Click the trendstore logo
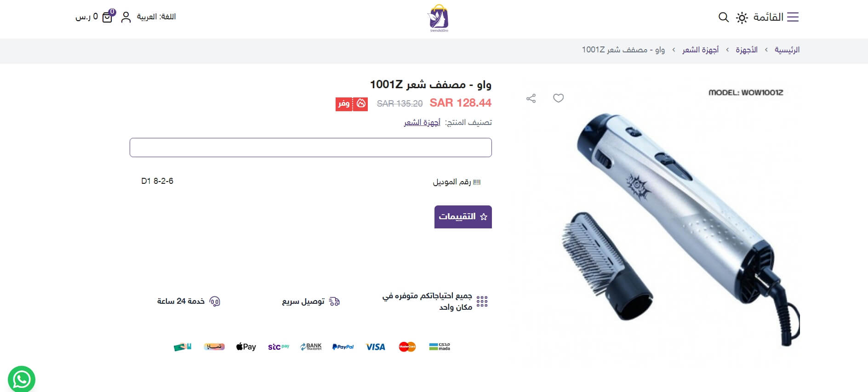This screenshot has height=392, width=868. point(438,18)
